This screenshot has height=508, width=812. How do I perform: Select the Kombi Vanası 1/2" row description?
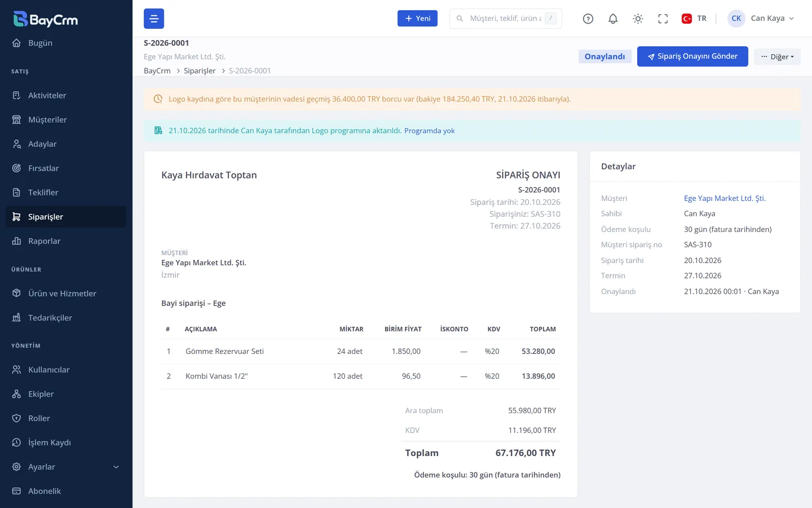click(x=217, y=376)
